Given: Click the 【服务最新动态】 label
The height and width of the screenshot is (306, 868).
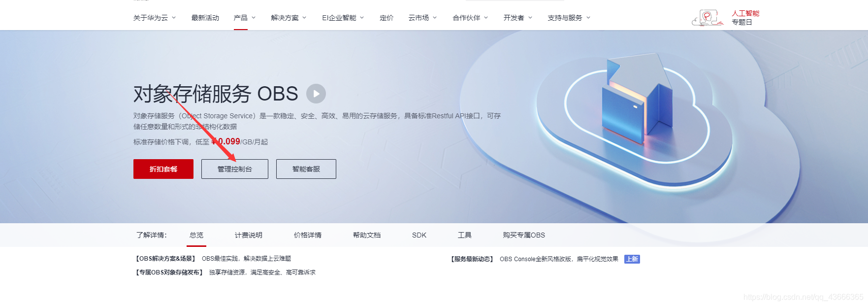Looking at the screenshot, I should point(472,259).
